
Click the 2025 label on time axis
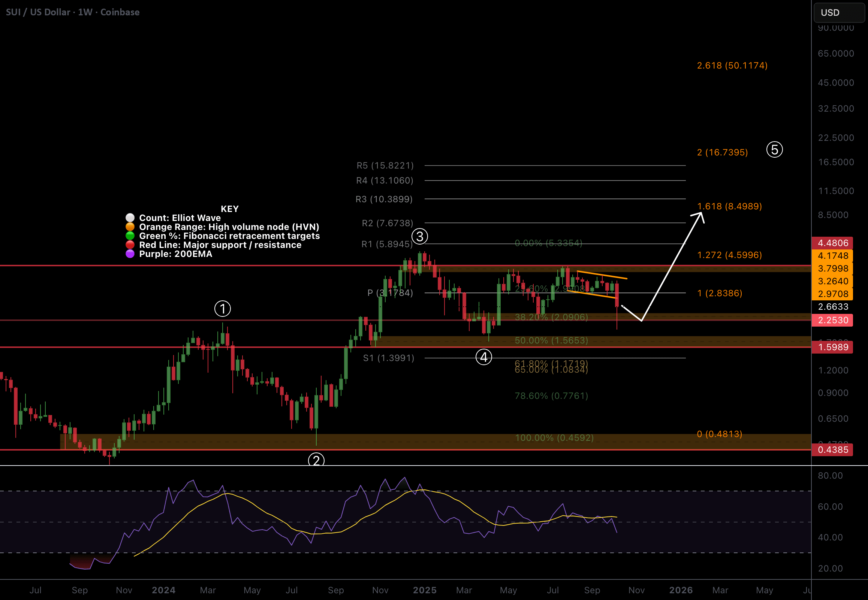coord(425,590)
